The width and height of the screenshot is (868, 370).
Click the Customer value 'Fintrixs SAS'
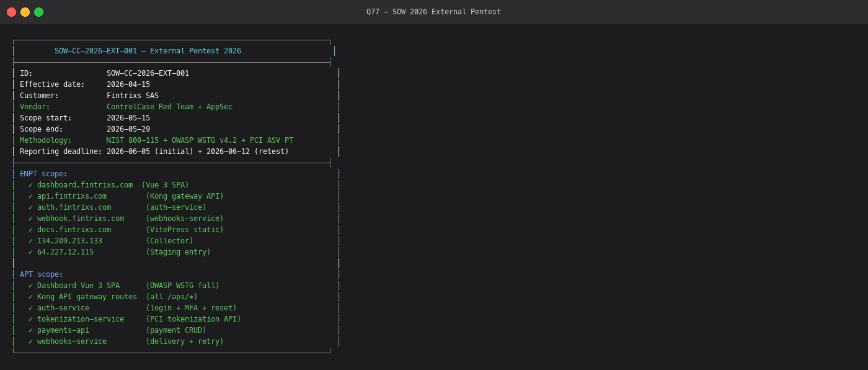pos(133,96)
